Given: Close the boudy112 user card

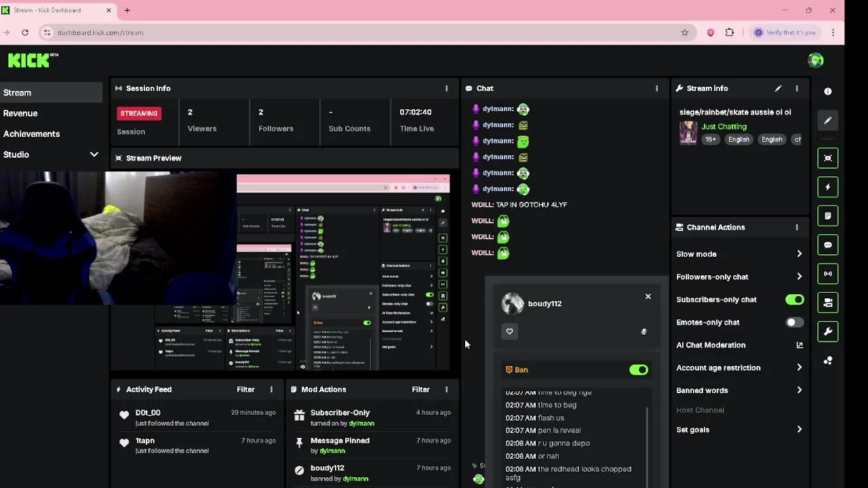Looking at the screenshot, I should pyautogui.click(x=648, y=296).
